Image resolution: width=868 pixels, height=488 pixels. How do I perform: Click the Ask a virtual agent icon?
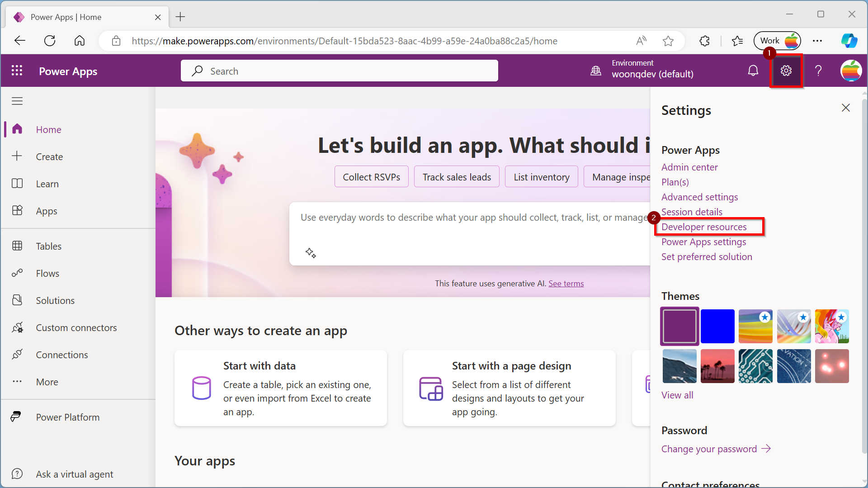17,474
